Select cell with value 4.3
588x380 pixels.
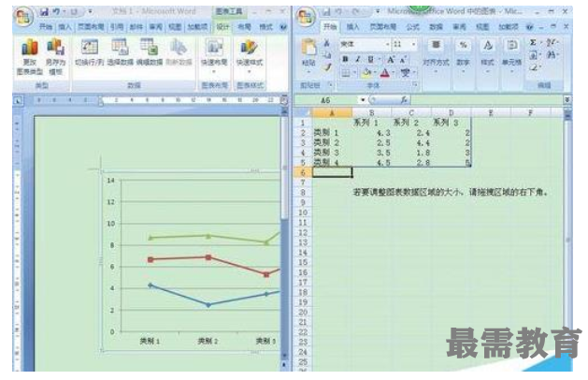[x=372, y=133]
